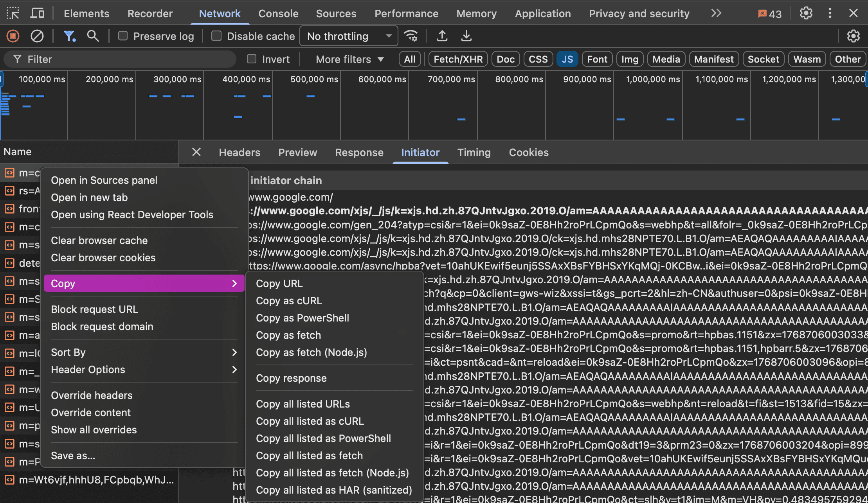The height and width of the screenshot is (503, 868).
Task: Expand the More filters dropdown
Action: coord(349,59)
